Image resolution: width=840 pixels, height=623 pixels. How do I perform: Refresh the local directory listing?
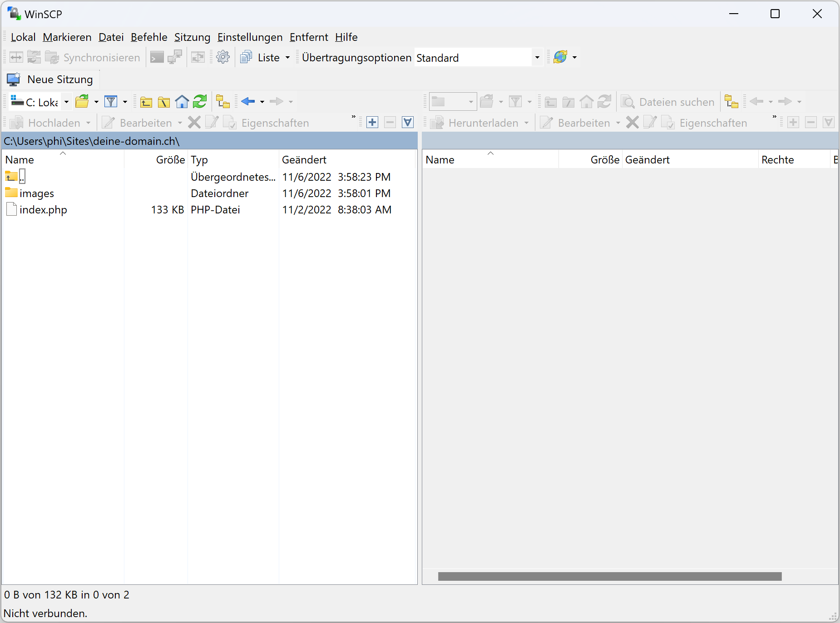click(x=200, y=101)
